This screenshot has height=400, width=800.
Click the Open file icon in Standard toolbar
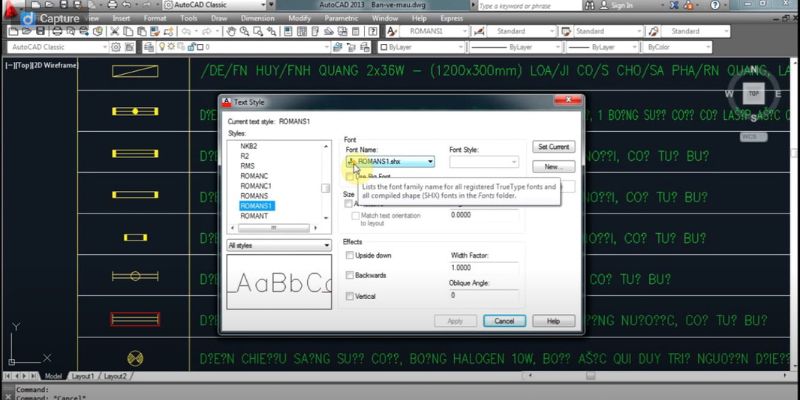pos(27,31)
